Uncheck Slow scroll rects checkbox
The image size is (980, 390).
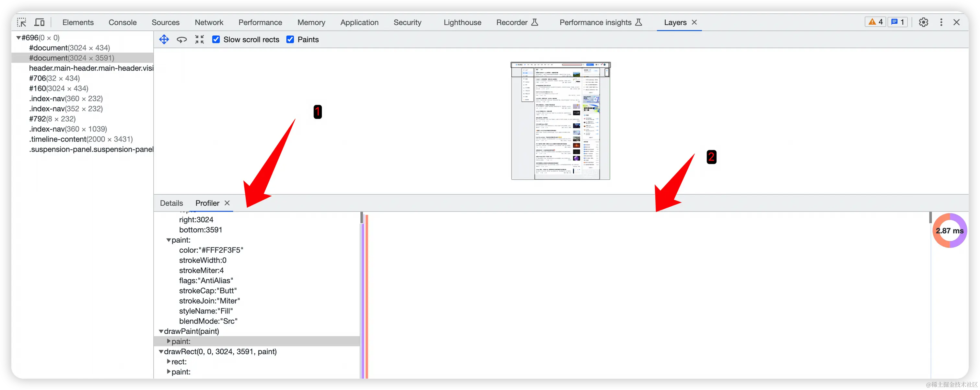pos(216,40)
